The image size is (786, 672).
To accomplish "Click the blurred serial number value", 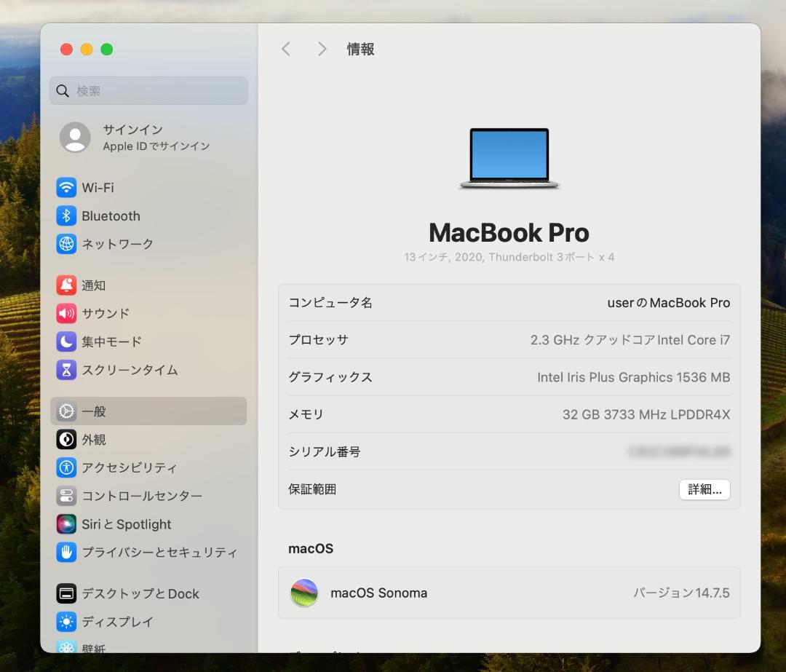I will (x=679, y=452).
